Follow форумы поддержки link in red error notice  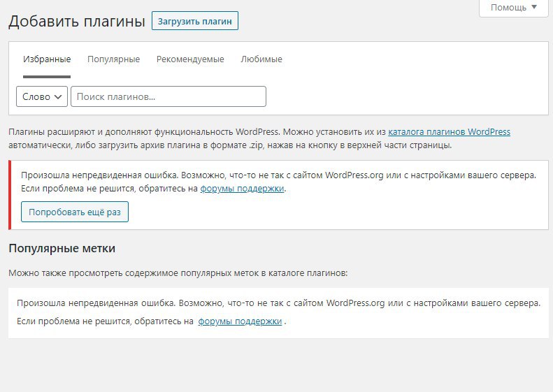click(242, 189)
